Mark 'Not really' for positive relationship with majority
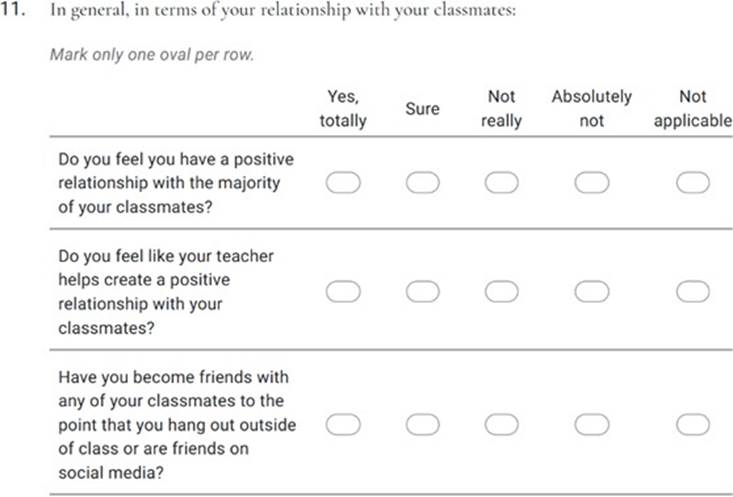 tap(501, 183)
